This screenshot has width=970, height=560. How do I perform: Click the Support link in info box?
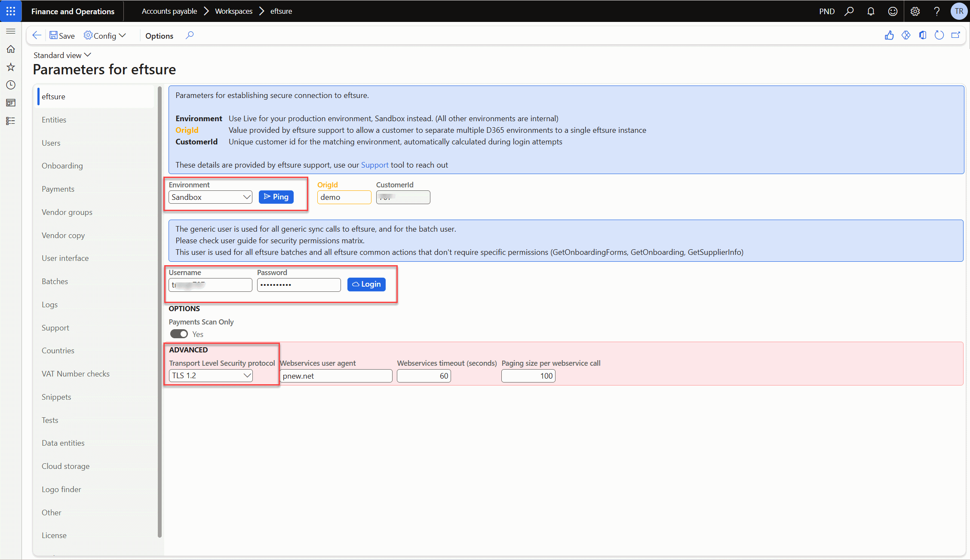click(374, 165)
